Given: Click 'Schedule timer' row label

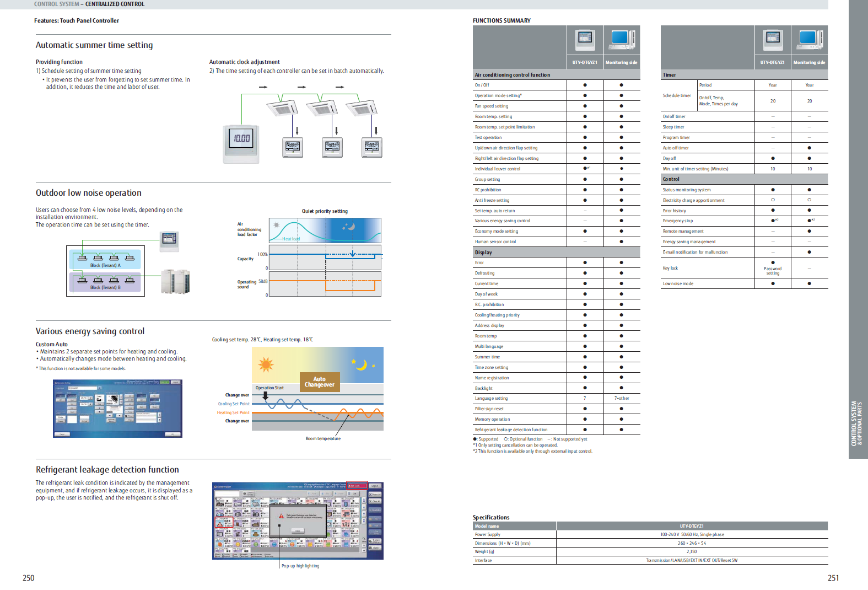Looking at the screenshot, I should click(676, 95).
